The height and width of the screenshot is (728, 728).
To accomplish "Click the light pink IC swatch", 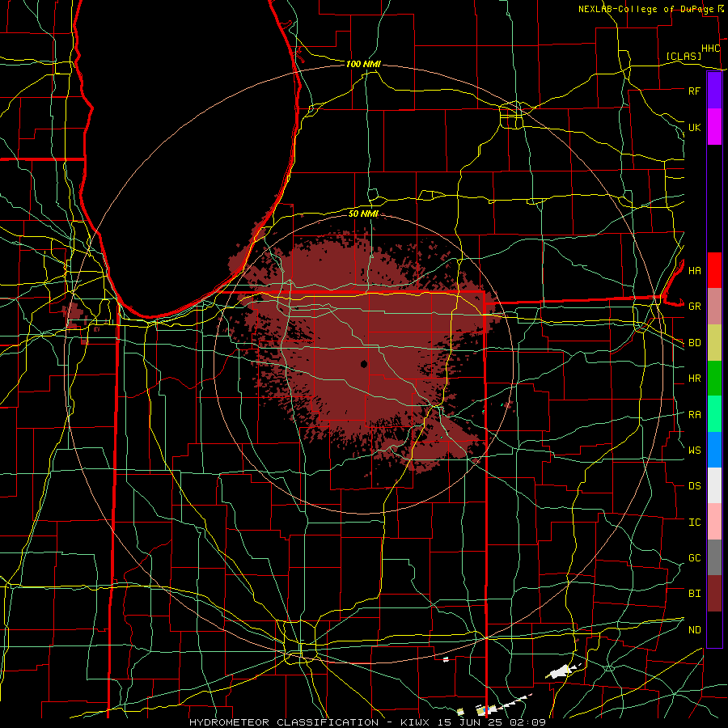I will [x=714, y=522].
